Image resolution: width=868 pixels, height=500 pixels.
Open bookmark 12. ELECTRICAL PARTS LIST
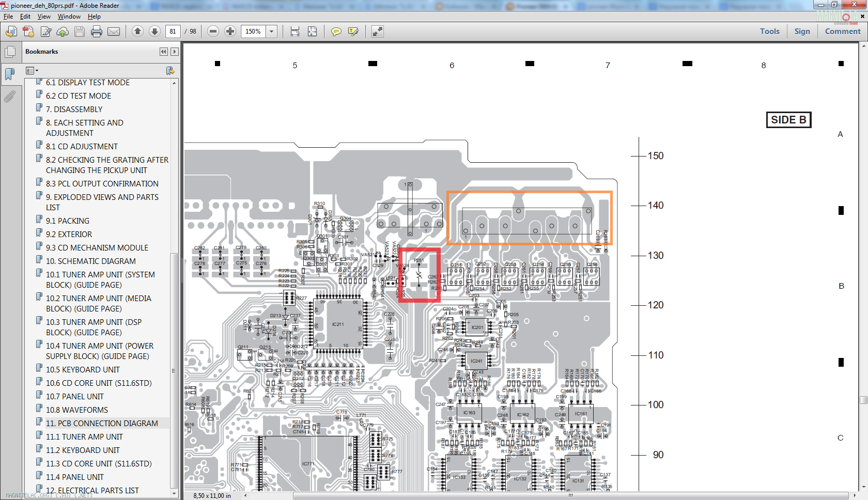[x=92, y=491]
